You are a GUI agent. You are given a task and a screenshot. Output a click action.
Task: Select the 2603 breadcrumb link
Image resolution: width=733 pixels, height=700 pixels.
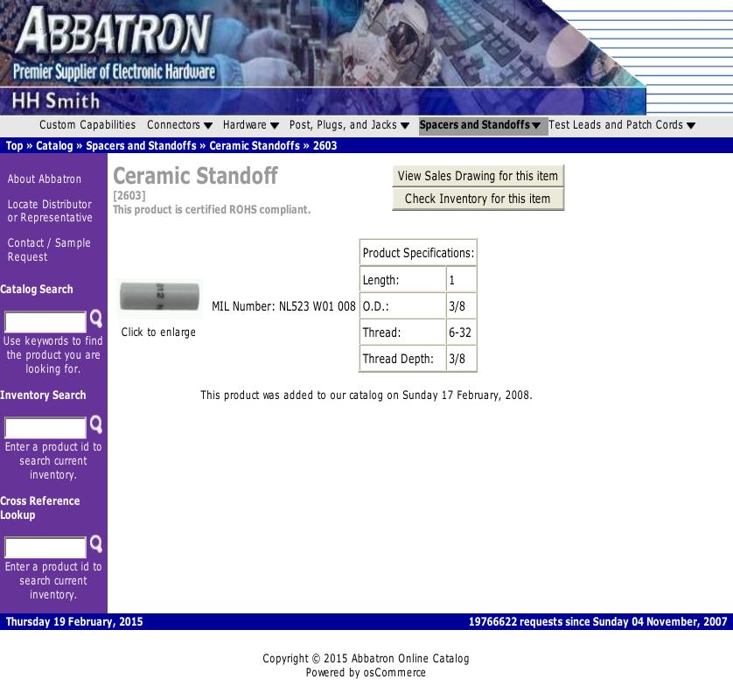pyautogui.click(x=325, y=146)
